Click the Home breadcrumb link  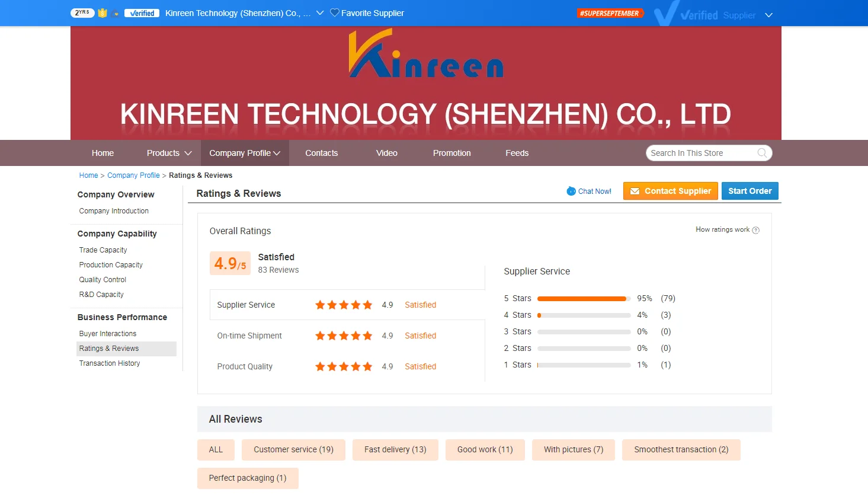pos(89,175)
